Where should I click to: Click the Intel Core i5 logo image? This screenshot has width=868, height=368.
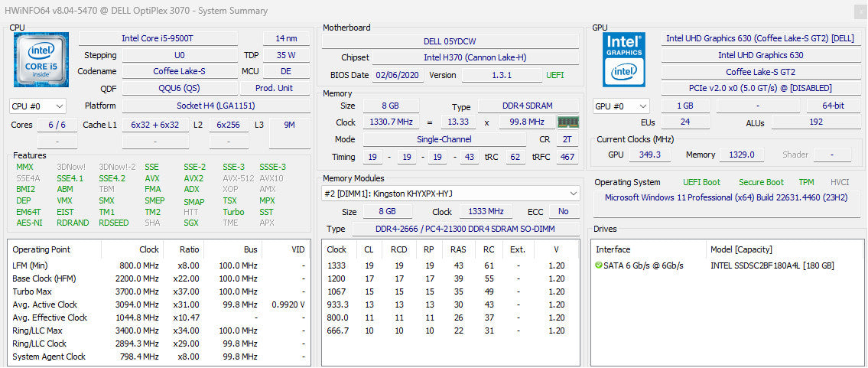(x=41, y=59)
